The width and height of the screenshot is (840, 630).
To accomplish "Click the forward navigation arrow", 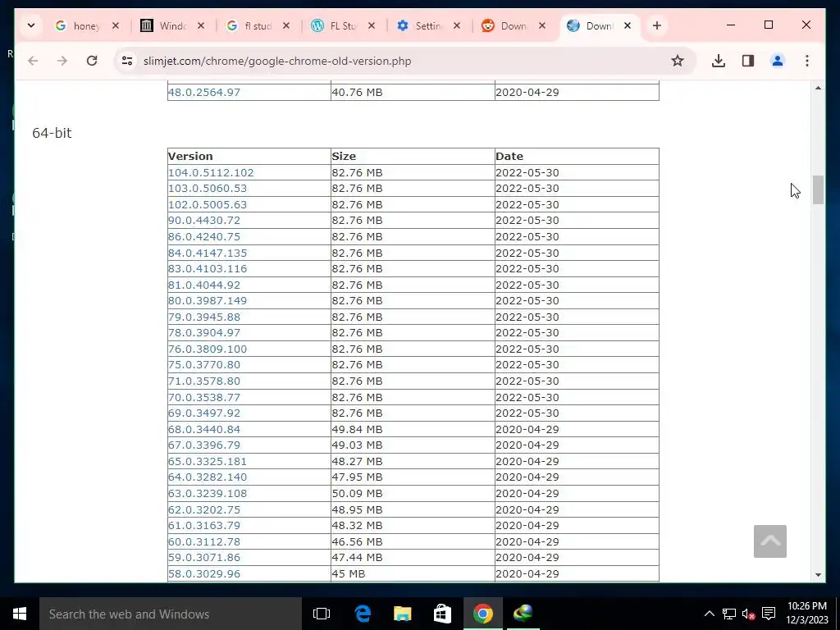I will 62,61.
